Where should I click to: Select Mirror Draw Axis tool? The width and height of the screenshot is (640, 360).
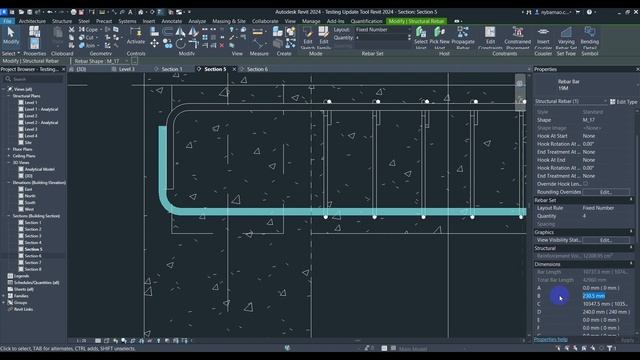(193, 31)
